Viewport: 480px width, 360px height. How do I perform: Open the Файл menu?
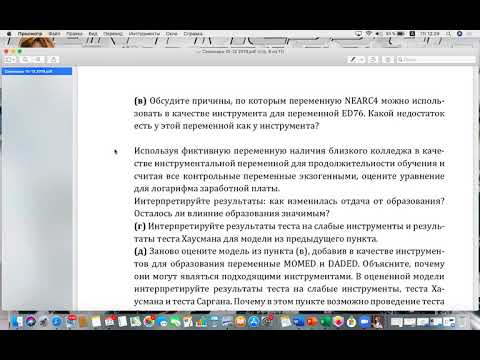pyautogui.click(x=54, y=34)
